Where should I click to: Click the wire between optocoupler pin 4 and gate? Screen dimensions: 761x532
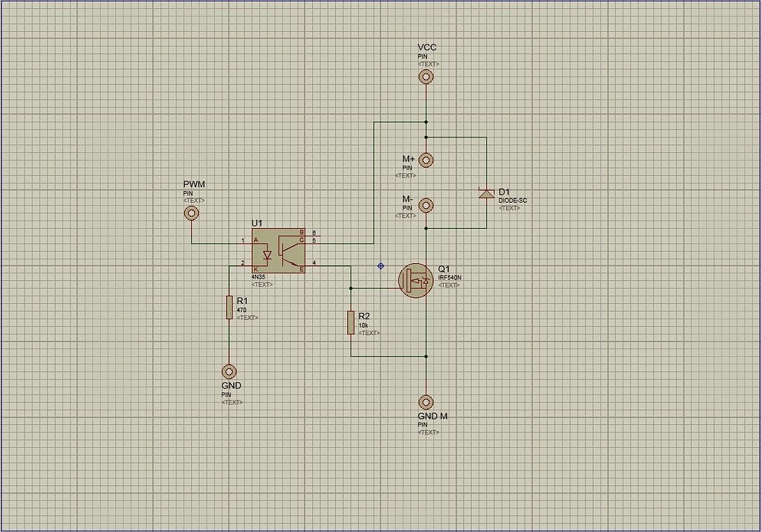pos(327,266)
